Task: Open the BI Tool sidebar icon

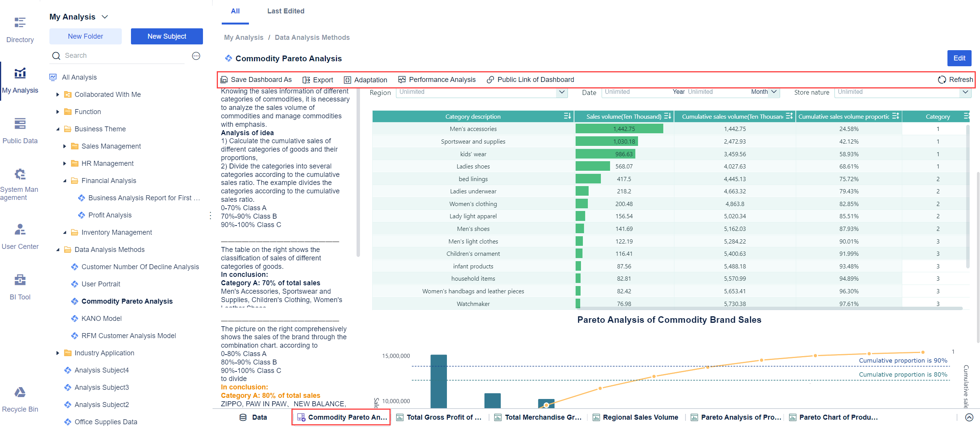Action: click(20, 280)
